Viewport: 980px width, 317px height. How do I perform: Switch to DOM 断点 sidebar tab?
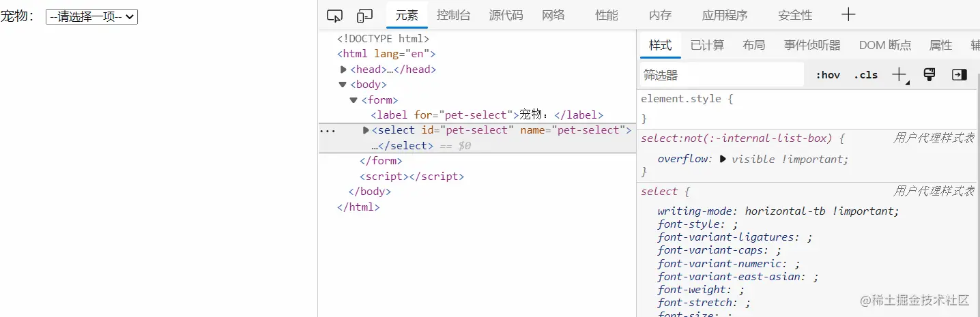tap(885, 45)
